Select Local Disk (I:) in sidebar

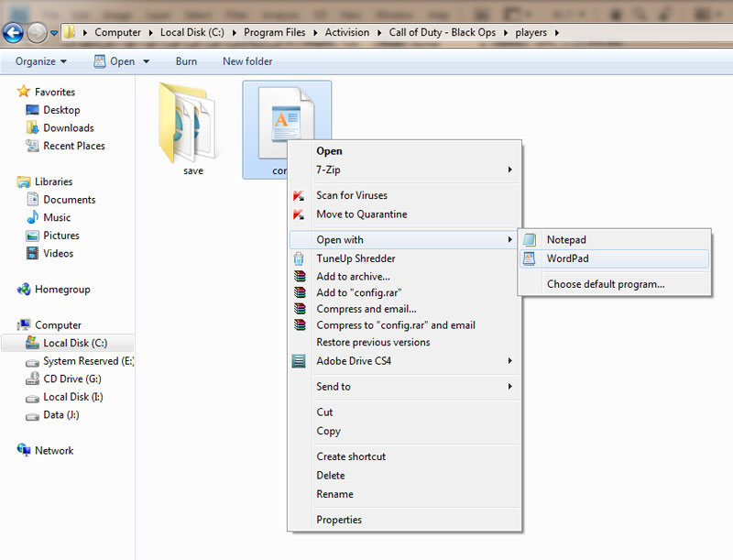64,397
